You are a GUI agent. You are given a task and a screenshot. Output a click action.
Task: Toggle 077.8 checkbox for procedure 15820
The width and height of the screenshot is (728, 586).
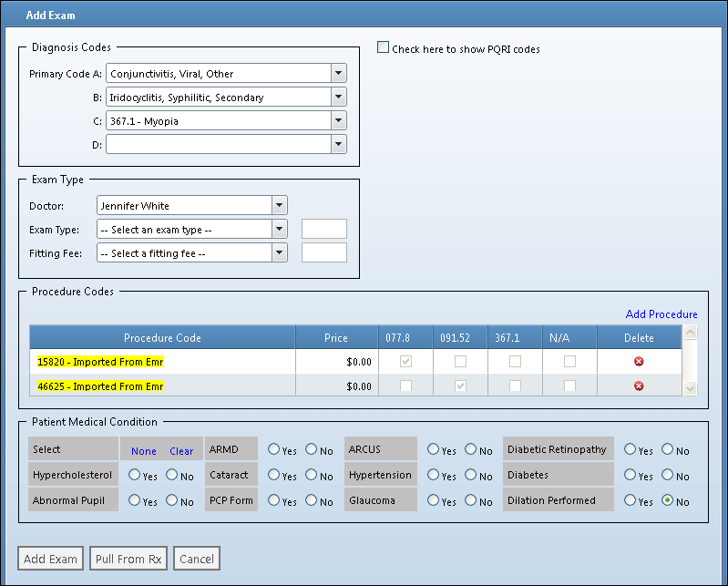click(405, 361)
